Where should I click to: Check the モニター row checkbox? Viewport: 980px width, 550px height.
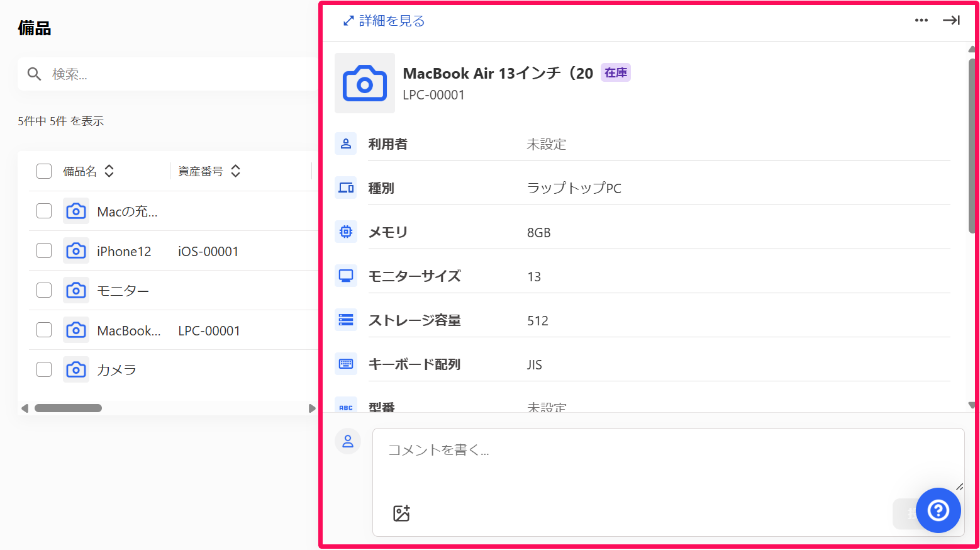44,290
